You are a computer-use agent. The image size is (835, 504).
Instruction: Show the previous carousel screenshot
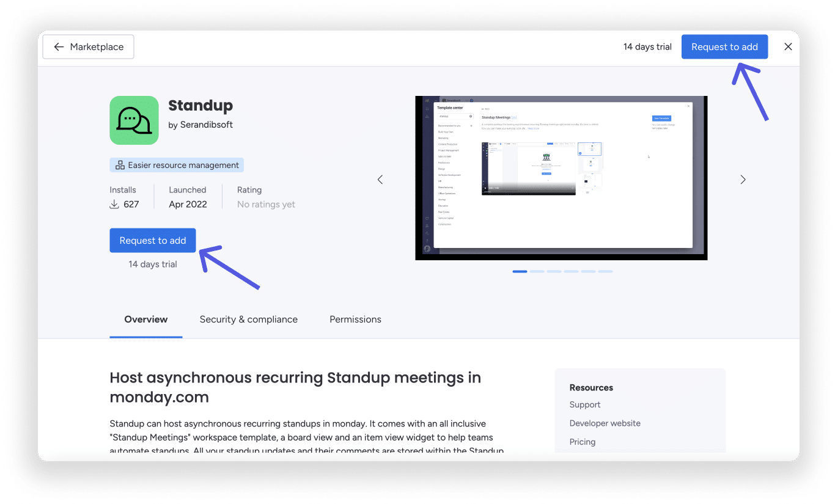[x=380, y=180]
